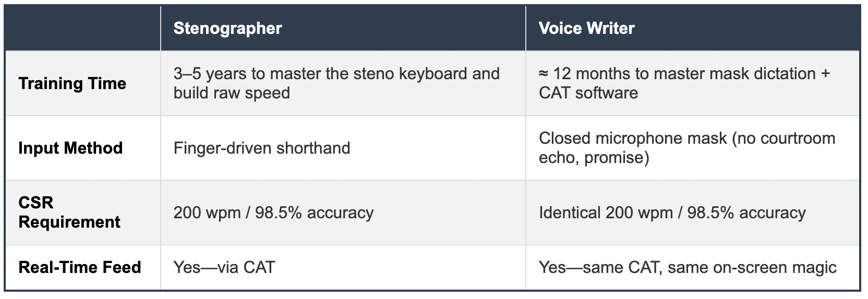Click the 'CAT software' text line

click(588, 93)
